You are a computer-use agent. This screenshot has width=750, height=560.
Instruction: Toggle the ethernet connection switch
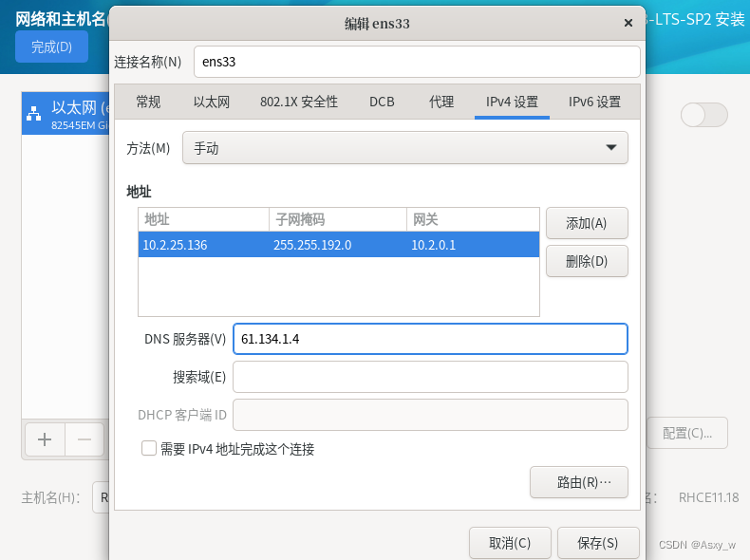coord(704,115)
